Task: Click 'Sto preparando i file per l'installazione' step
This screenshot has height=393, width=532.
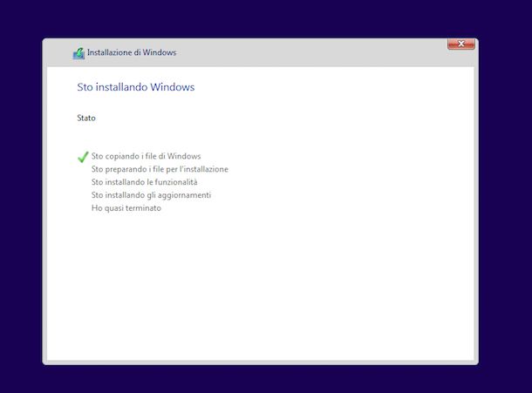Action: (x=160, y=169)
